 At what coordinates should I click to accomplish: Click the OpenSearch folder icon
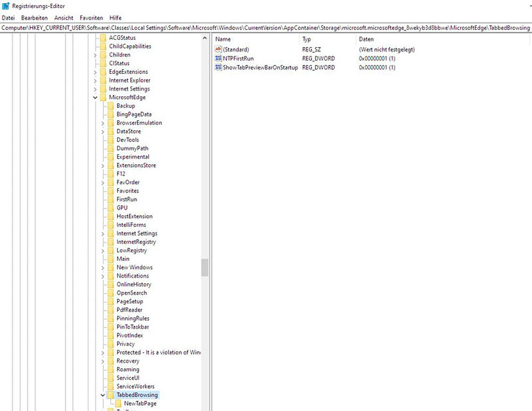(x=111, y=293)
